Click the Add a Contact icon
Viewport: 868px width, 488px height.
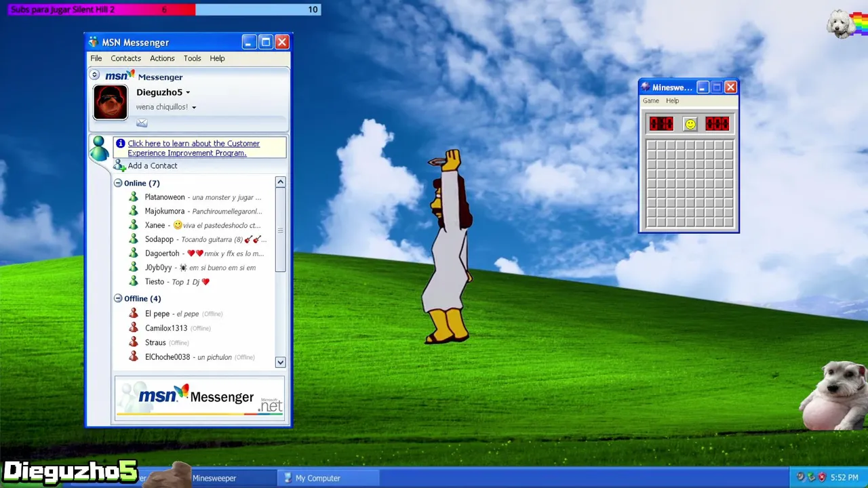pos(120,165)
